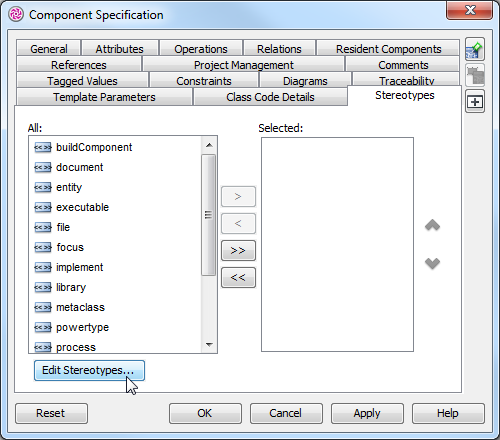Add selected stereotype with > button
500x440 pixels.
pos(238,196)
